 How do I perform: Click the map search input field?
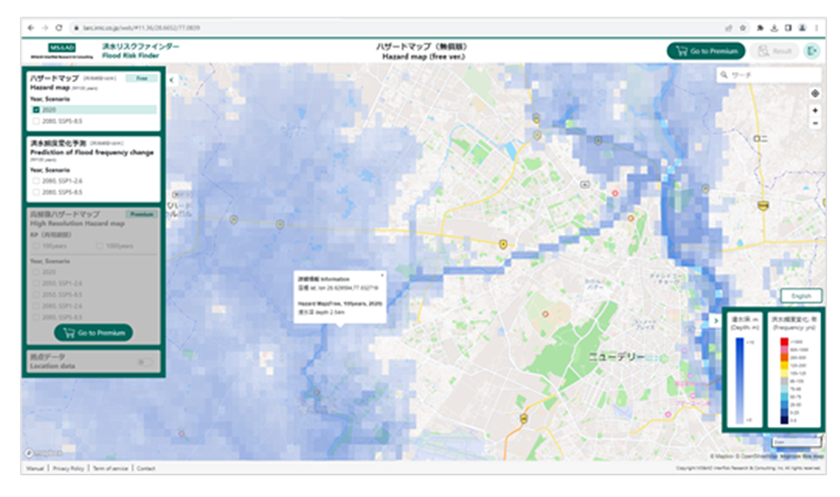[x=769, y=75]
